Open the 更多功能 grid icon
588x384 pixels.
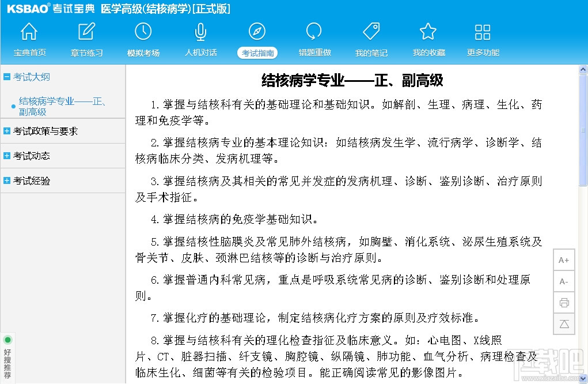coord(483,32)
